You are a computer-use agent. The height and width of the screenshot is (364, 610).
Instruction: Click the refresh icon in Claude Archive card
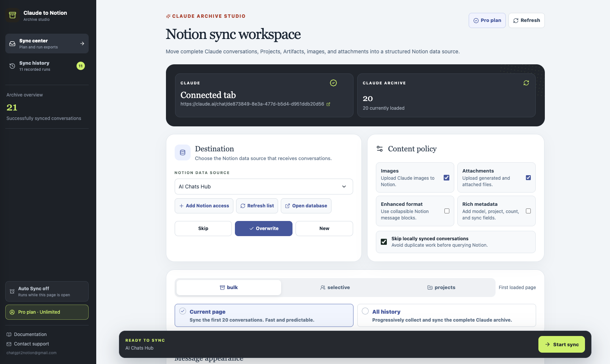coord(526,83)
